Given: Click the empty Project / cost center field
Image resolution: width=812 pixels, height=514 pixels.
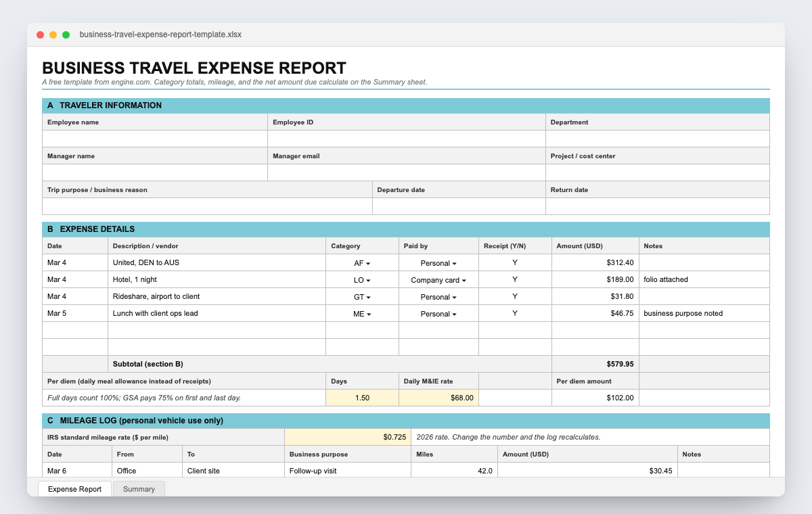Looking at the screenshot, I should tap(658, 172).
